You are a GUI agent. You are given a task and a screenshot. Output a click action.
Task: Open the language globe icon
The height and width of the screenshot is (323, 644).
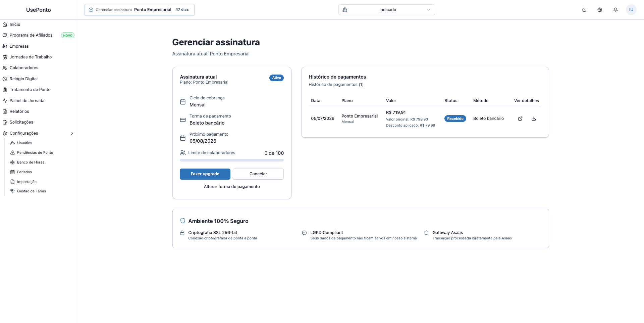tap(600, 10)
